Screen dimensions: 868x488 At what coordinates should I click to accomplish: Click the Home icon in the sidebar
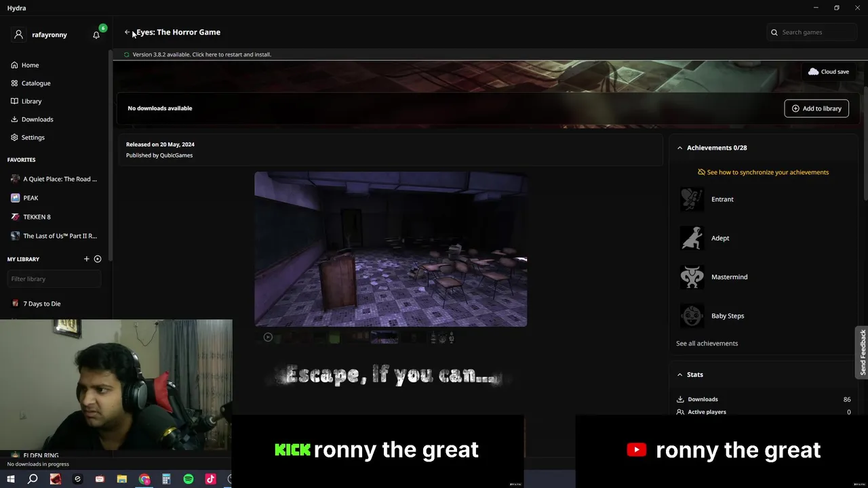[x=14, y=65]
